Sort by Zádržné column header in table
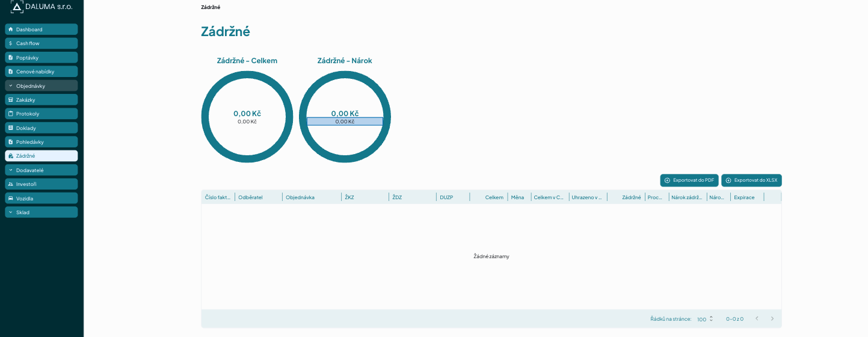Image resolution: width=868 pixels, height=337 pixels. 626,197
